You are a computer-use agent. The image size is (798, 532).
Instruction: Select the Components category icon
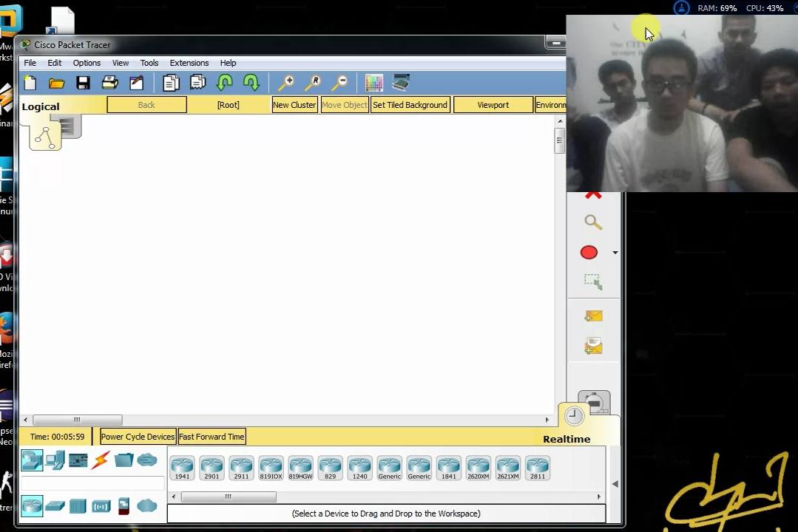[x=78, y=461]
